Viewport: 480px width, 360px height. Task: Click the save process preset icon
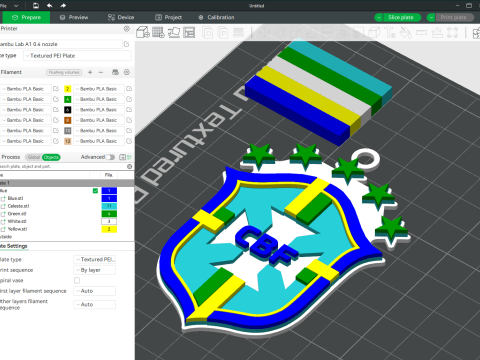(122, 157)
